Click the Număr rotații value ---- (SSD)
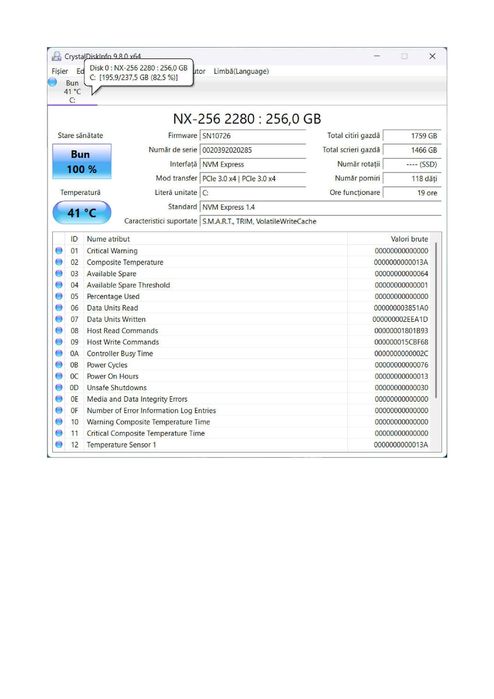494x699 pixels. (x=412, y=164)
